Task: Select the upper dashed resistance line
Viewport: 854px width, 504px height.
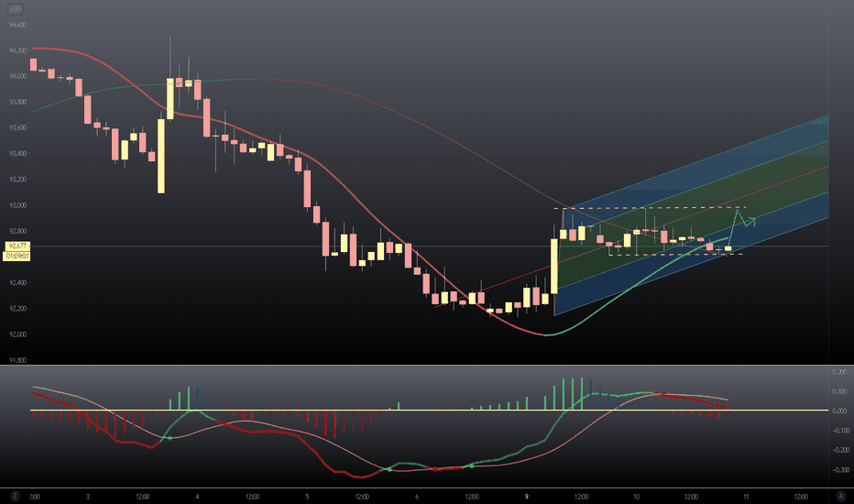Action: click(650, 208)
